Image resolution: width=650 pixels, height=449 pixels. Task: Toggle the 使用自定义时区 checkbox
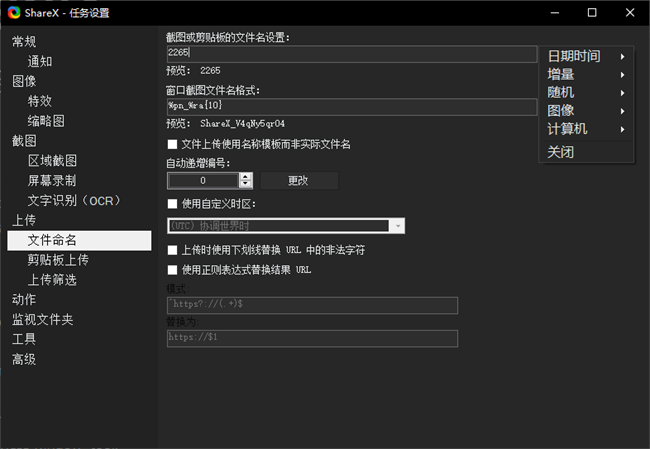coord(173,204)
